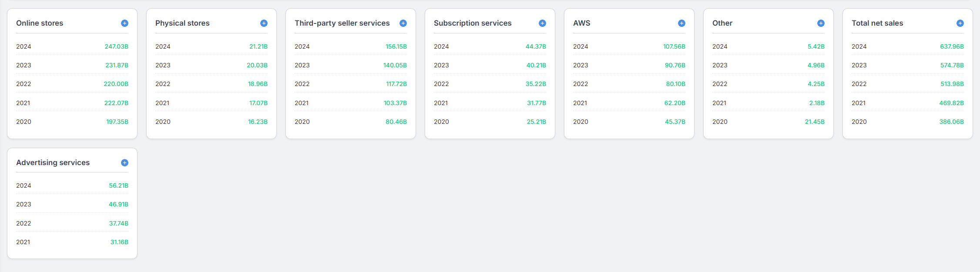Screen dimensions: 980x272
Task: Click the plus icon on Physical stores card
Action: [x=264, y=23]
